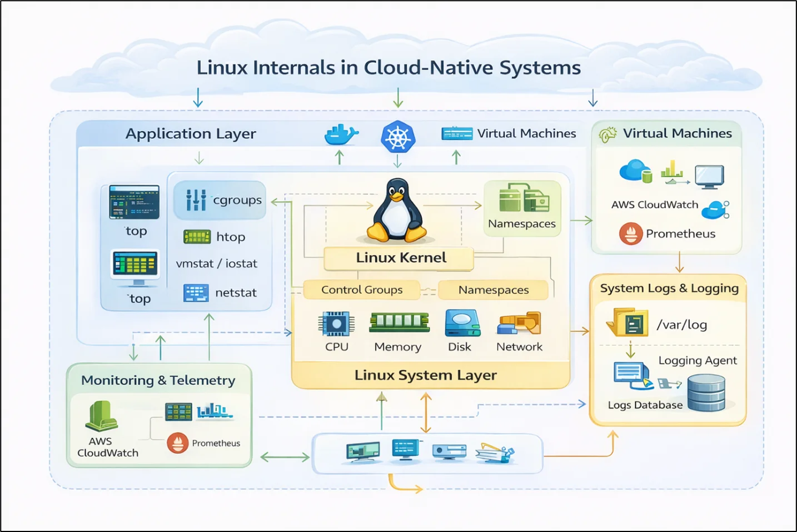
Task: Click the Docker whale icon
Action: point(341,135)
